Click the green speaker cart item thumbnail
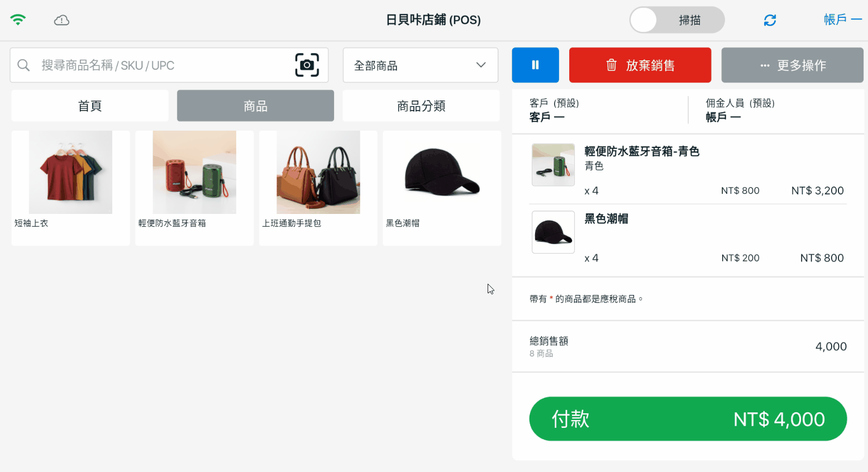Viewport: 868px width, 472px height. (553, 165)
